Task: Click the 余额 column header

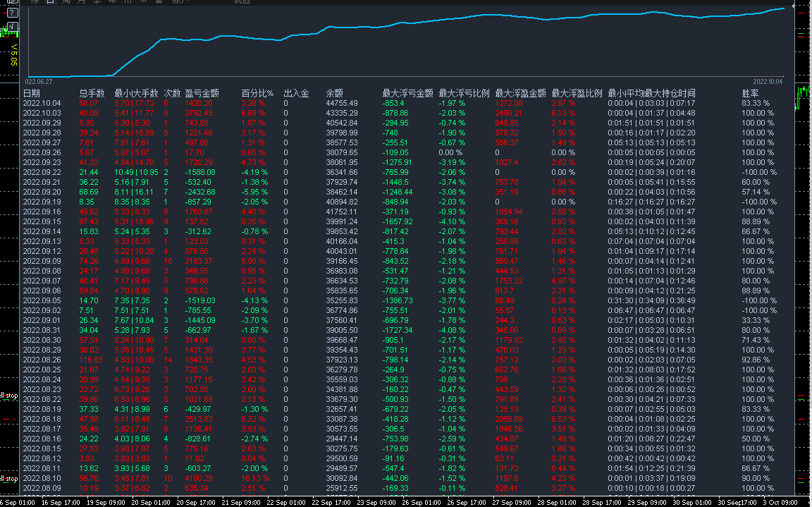Action: 335,93
